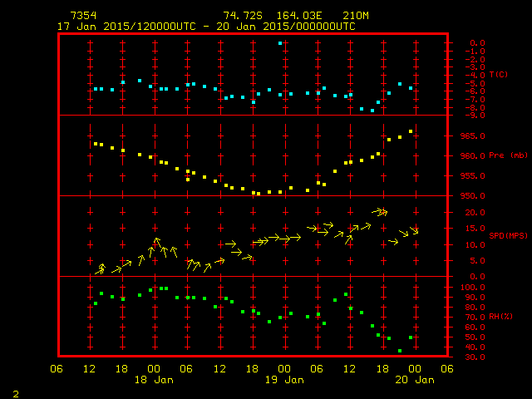532x399 pixels.
Task: Click the 20 Jan date label
Action: click(x=415, y=380)
